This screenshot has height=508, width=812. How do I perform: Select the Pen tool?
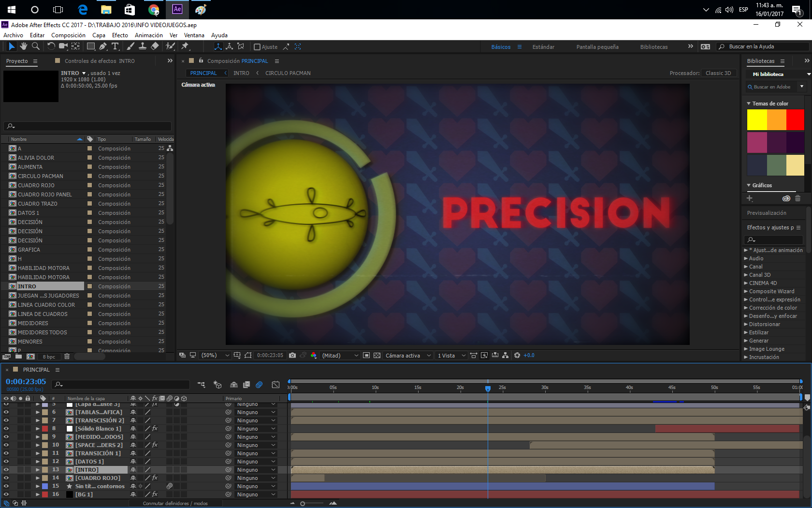click(x=103, y=46)
